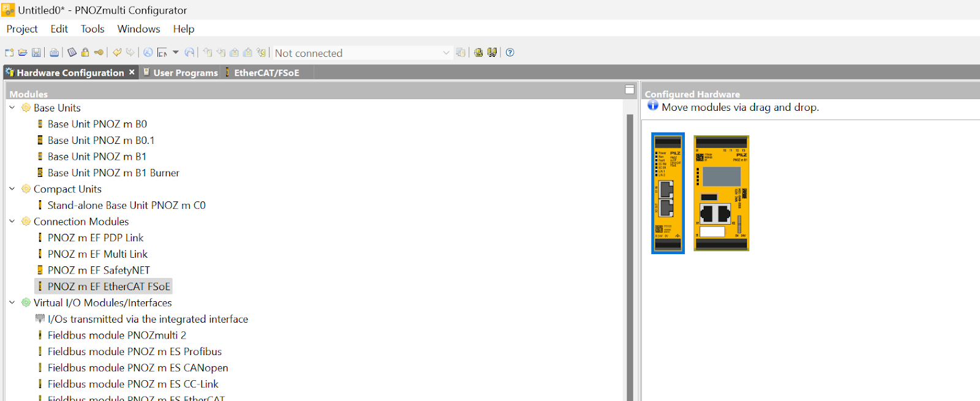This screenshot has width=980, height=401.
Task: Click the help question mark icon
Action: [x=510, y=53]
